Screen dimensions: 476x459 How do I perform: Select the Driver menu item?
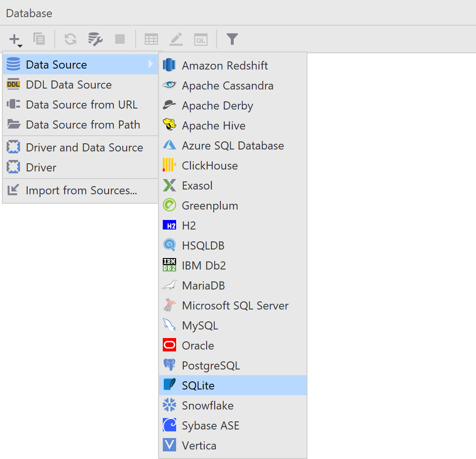(80, 167)
